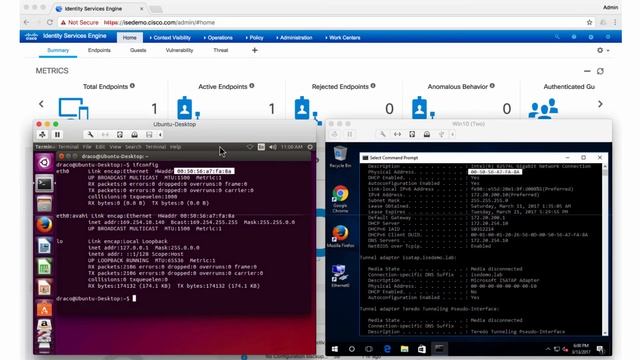Switch to the Threat dashboard tab

[x=220, y=50]
